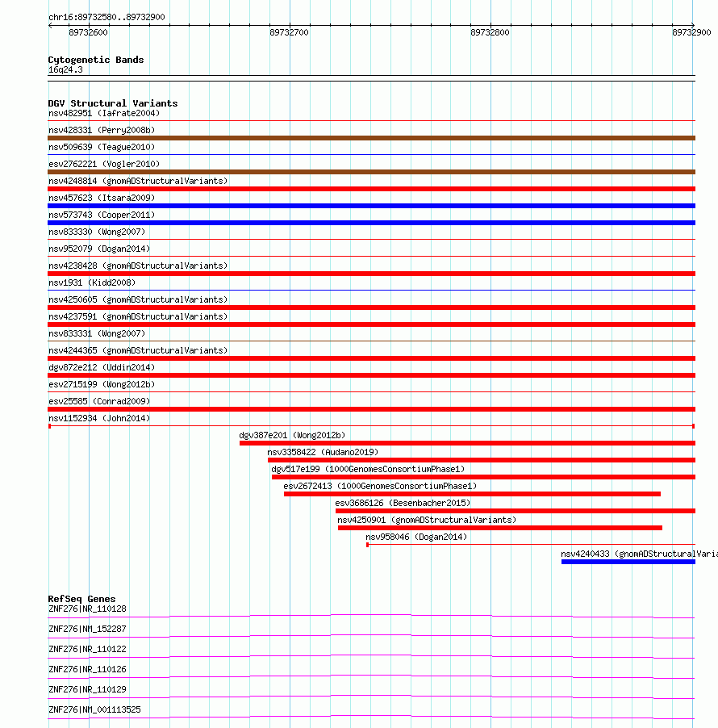Open nsv4250901 gnomAD variant label
Viewport: 718px width, 728px height.
[x=427, y=520]
